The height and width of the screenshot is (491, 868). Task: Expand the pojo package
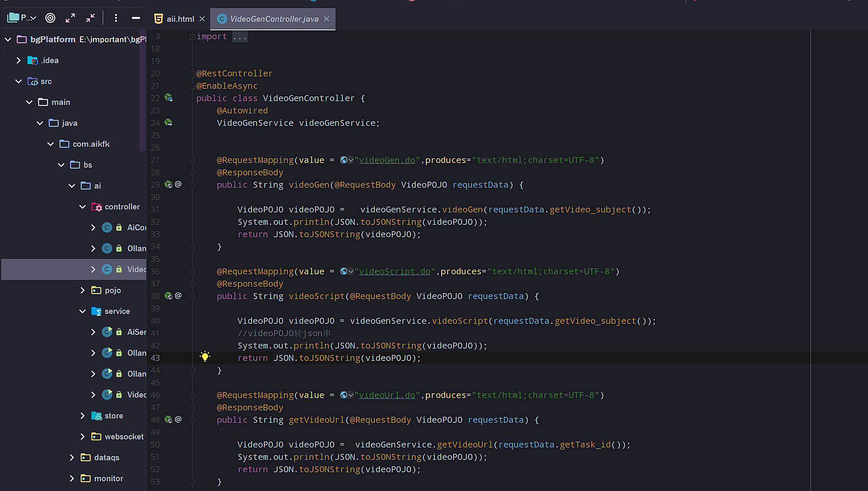tap(82, 290)
